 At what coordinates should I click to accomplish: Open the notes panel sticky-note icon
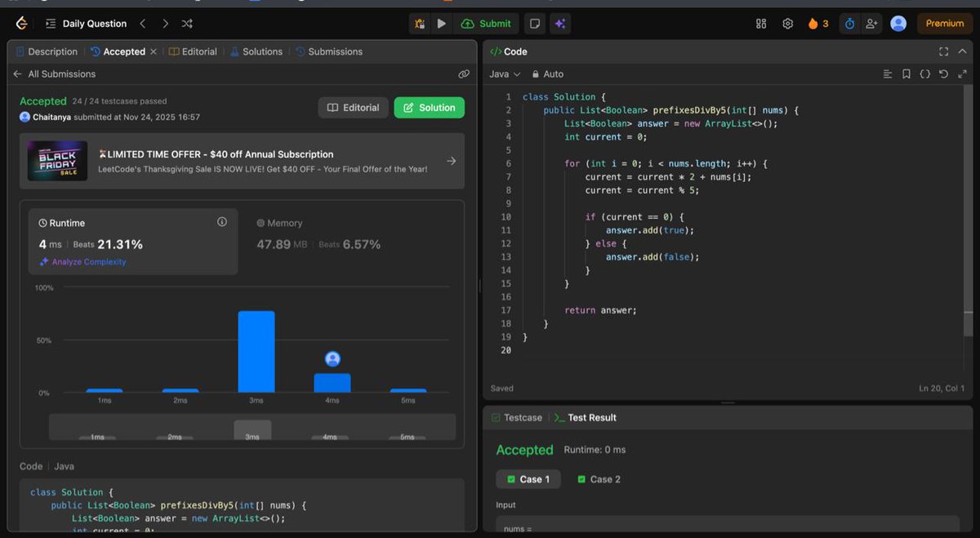[x=534, y=24]
